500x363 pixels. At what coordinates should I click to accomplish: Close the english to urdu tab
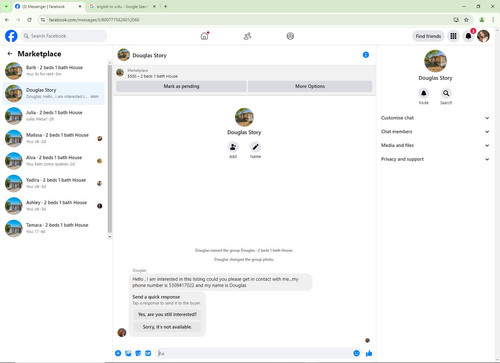coord(154,6)
